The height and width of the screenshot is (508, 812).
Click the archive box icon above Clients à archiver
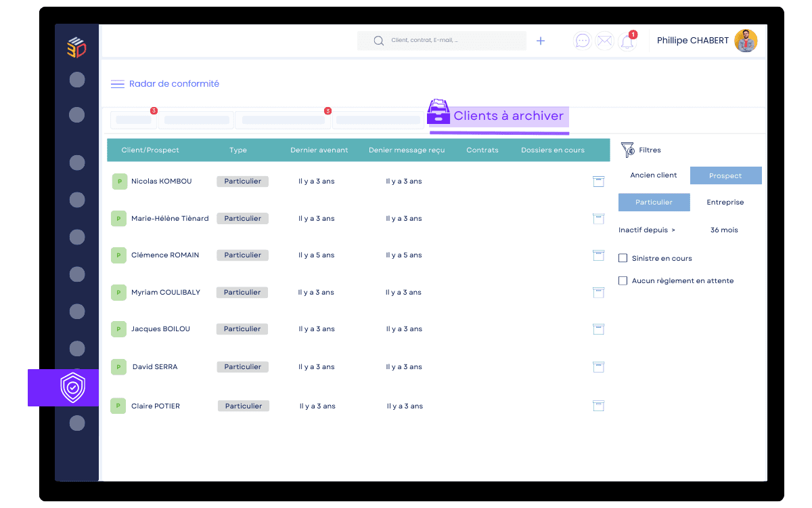click(438, 112)
